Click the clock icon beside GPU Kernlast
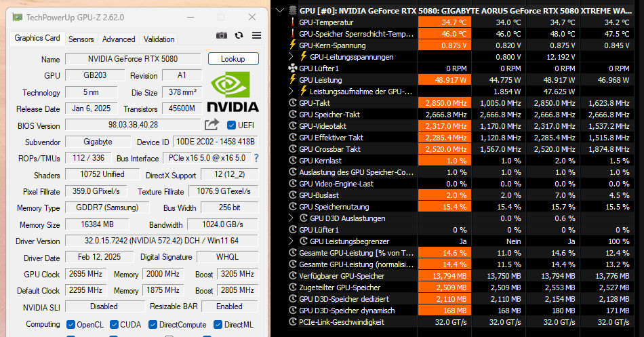 click(x=293, y=160)
